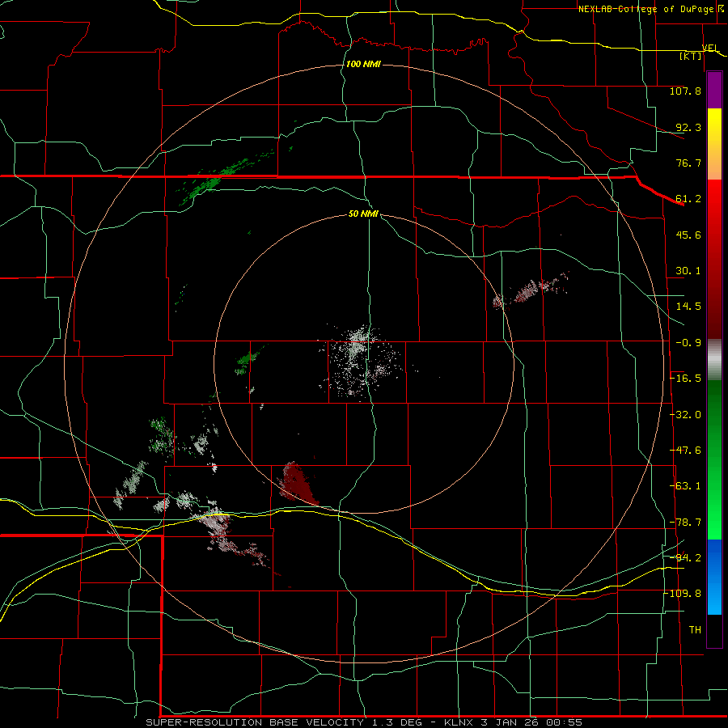This screenshot has width=728, height=728.
Task: Click the bright green segment of the color bar
Action: [714, 459]
